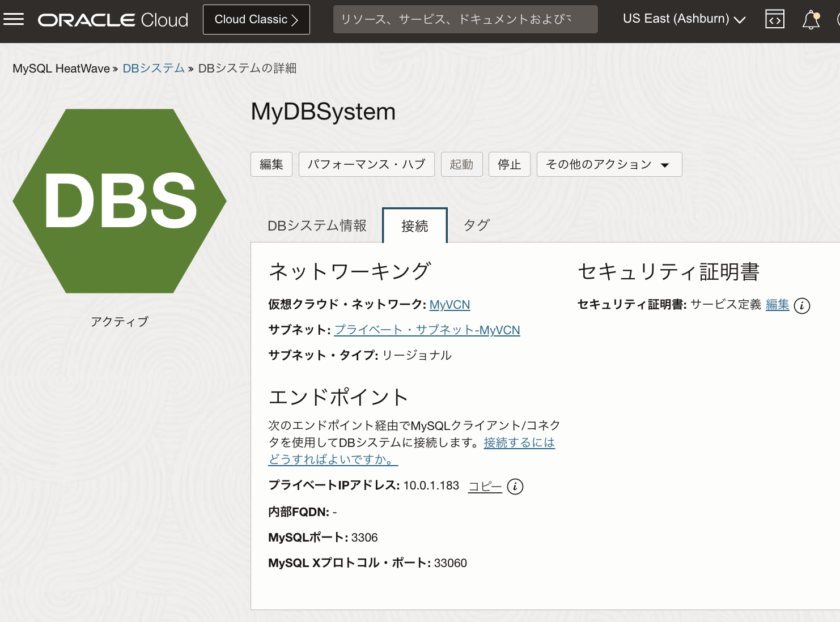Click the エンドポイント section heading
The image size is (840, 622).
[339, 397]
